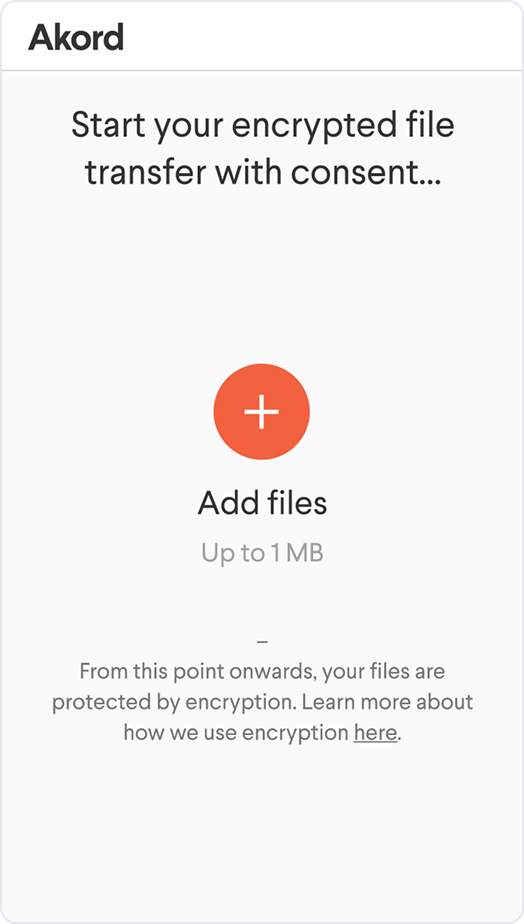Click the "transfer with consent..." heading line
This screenshot has width=524, height=924.
[263, 173]
